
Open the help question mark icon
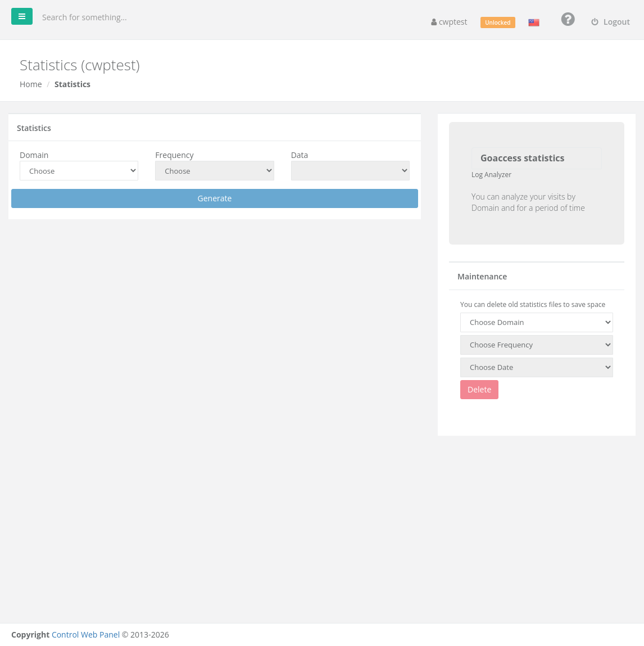point(568,19)
